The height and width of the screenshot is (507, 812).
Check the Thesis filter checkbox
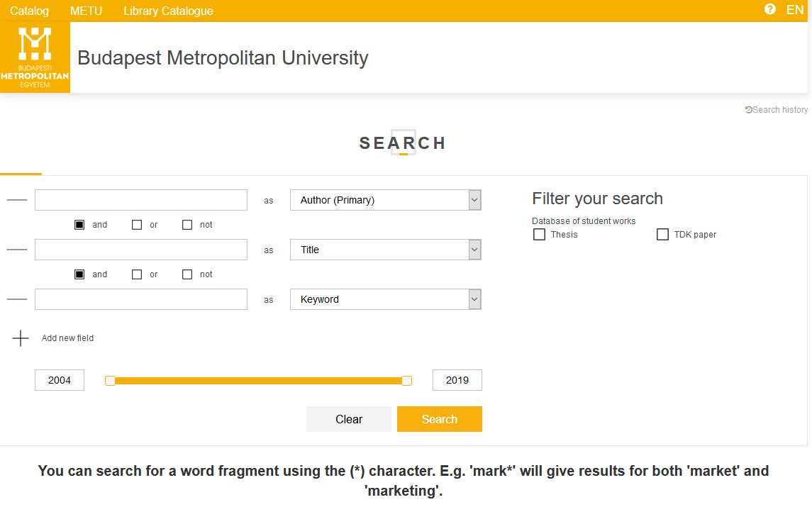point(539,235)
